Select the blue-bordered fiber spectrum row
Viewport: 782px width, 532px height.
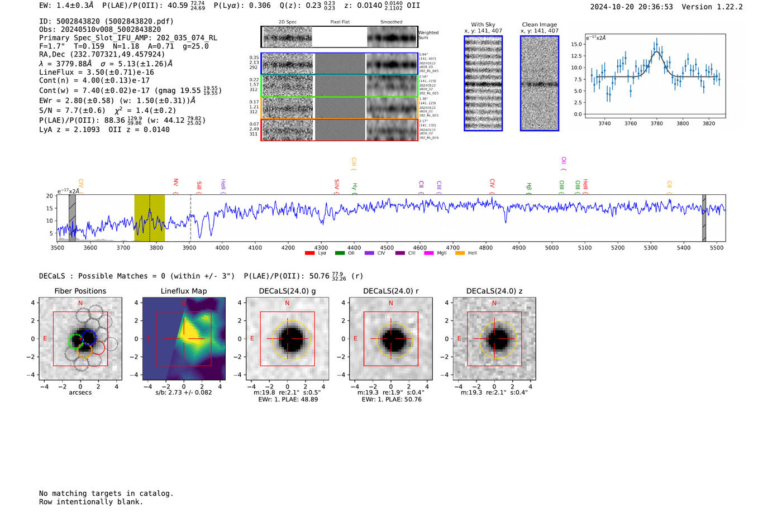[x=340, y=64]
